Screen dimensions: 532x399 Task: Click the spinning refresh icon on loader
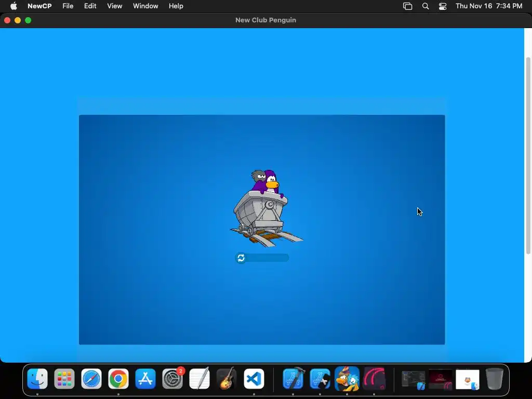pyautogui.click(x=241, y=258)
